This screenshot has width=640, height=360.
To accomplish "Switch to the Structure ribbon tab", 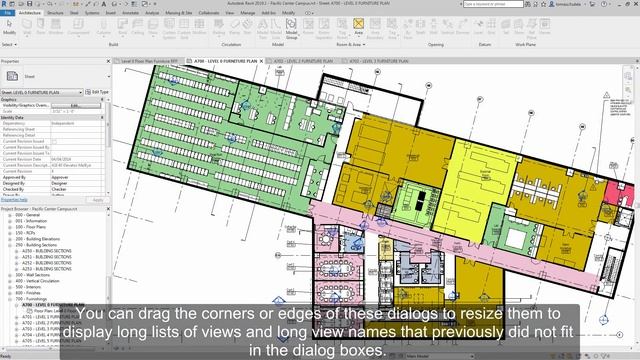I will 55,13.
